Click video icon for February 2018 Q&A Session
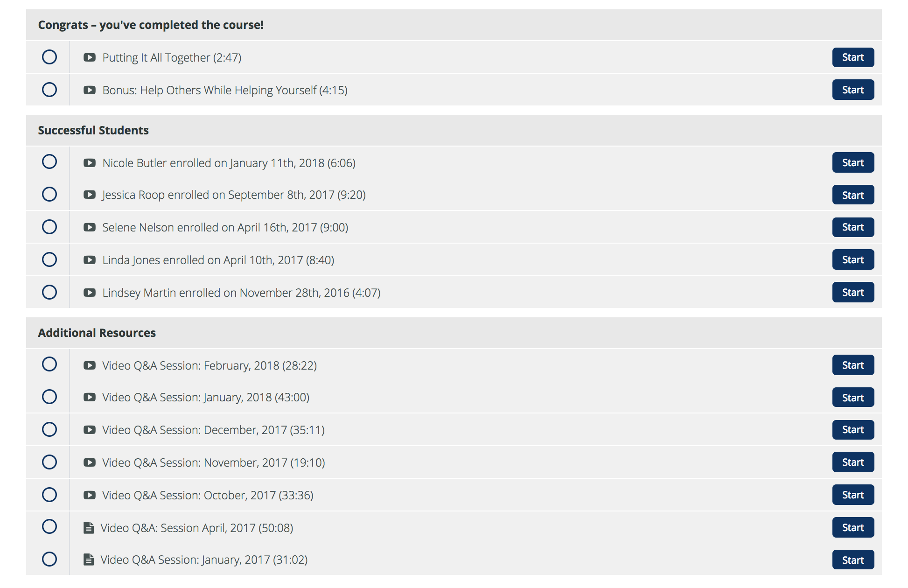Viewport: 908px width, 588px height. pyautogui.click(x=89, y=365)
